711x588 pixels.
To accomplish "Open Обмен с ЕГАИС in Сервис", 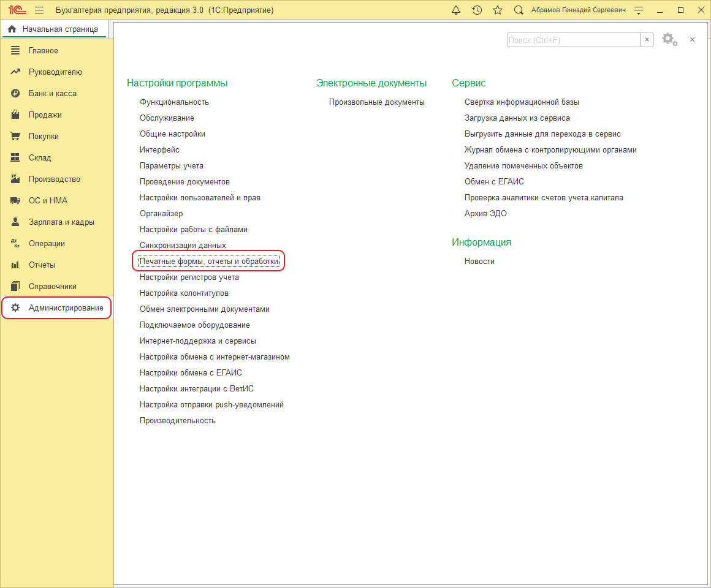I will coord(494,182).
